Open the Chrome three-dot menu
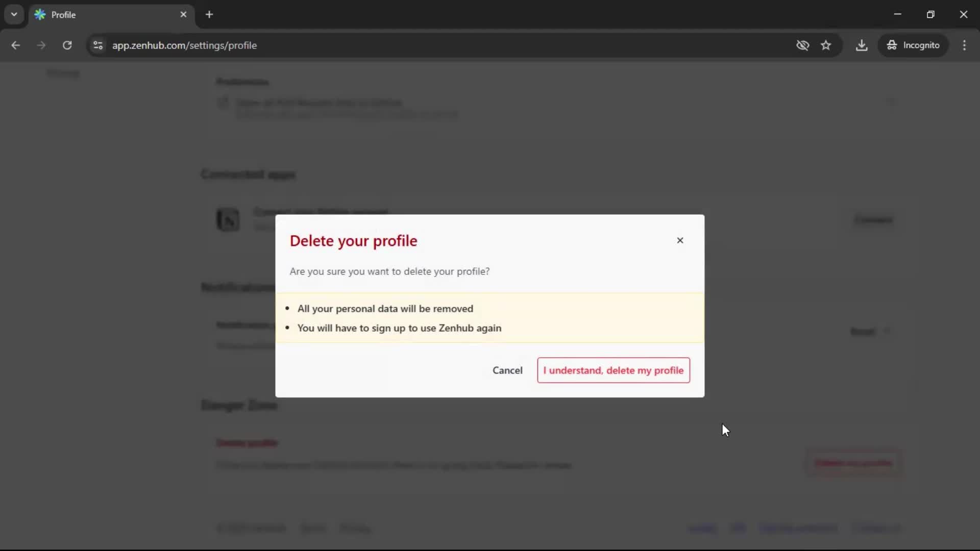Viewport: 980px width, 551px height. 964,45
